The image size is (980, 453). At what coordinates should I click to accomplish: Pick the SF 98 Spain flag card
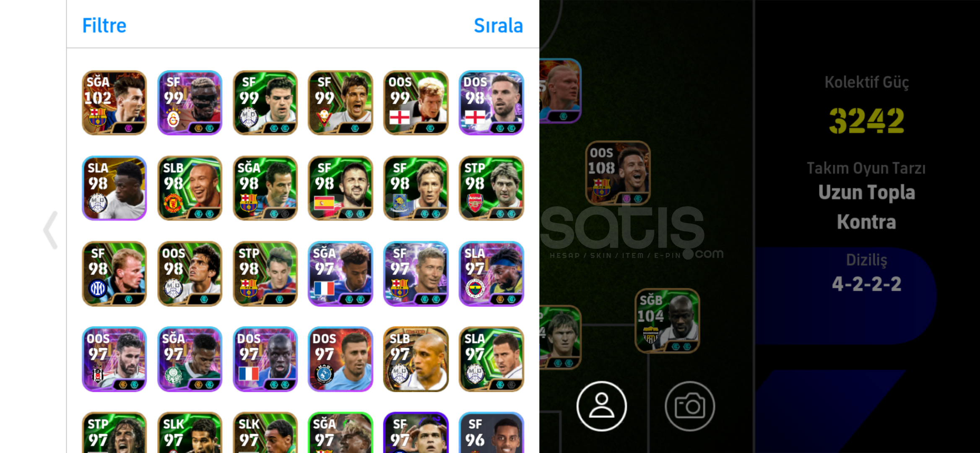click(340, 188)
